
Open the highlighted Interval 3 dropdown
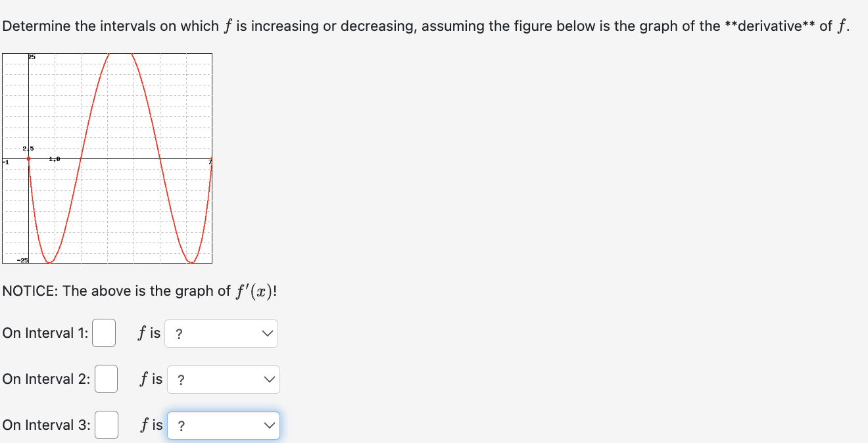click(x=223, y=425)
